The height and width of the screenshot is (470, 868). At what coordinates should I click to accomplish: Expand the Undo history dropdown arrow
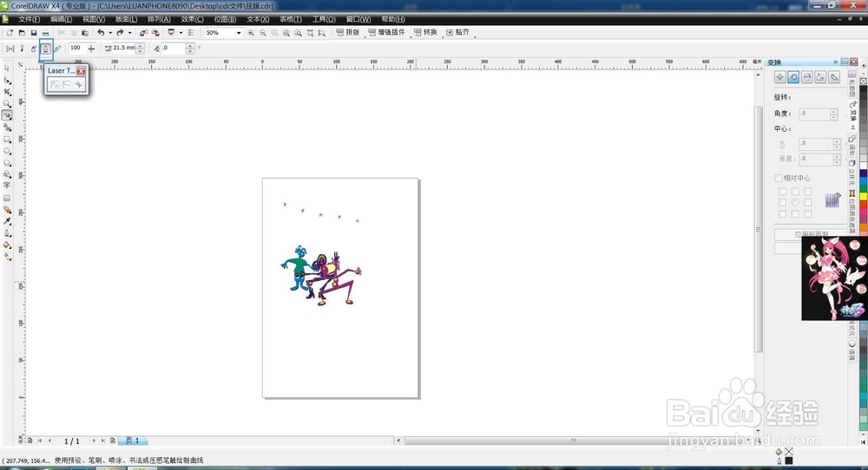pos(110,33)
